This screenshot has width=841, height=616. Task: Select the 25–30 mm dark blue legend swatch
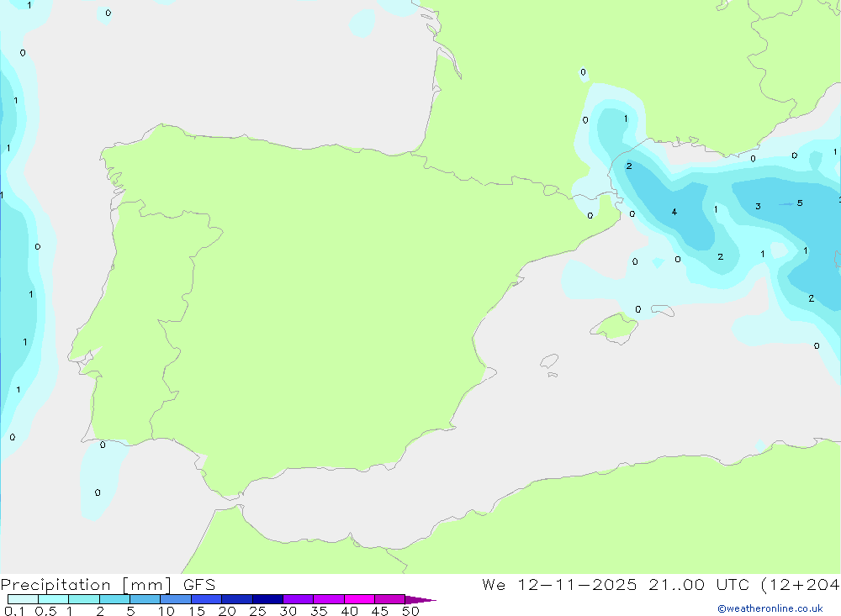point(267,599)
